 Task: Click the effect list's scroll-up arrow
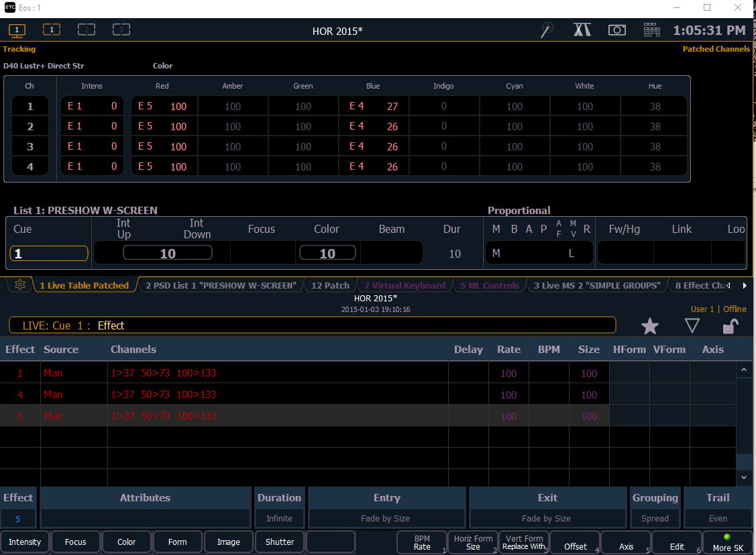click(743, 370)
